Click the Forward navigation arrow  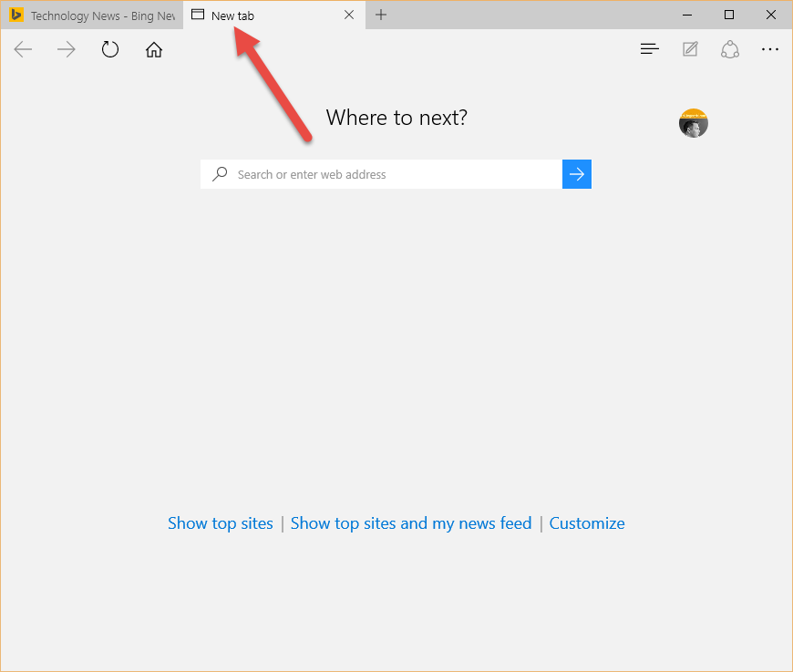coord(66,49)
